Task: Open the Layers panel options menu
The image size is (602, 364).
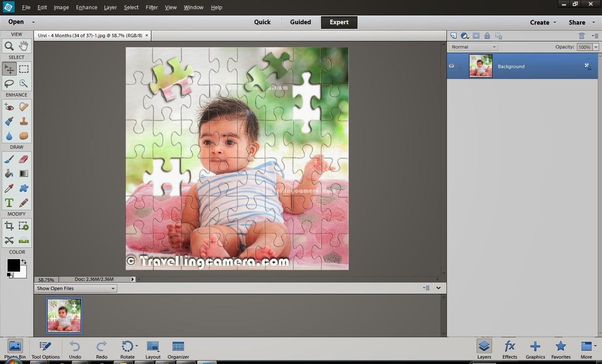Action: 595,36
